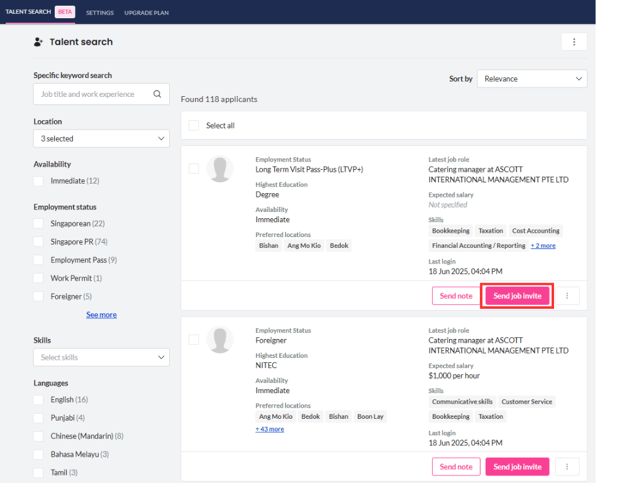Open the Select skills dropdown
The height and width of the screenshot is (483, 644).
(x=101, y=357)
